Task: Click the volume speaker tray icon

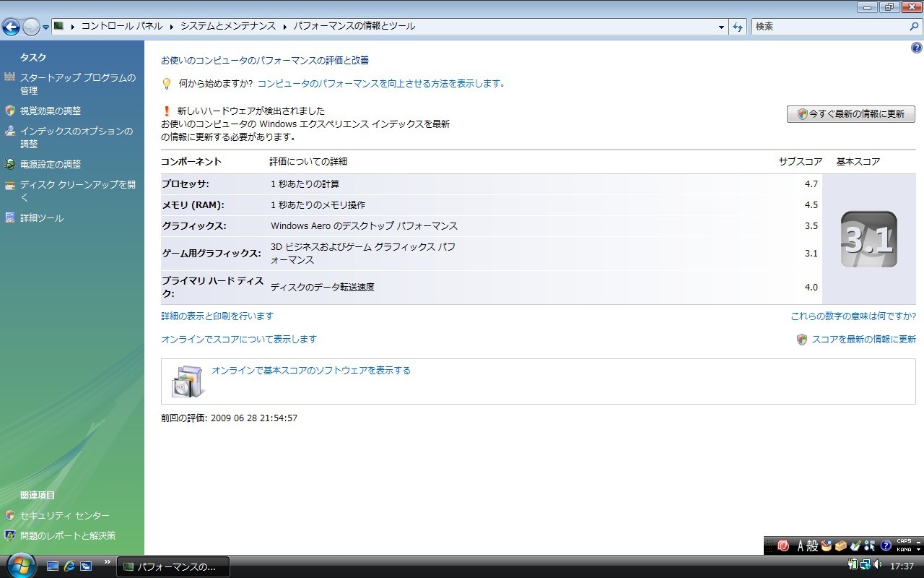Action: pos(877,565)
